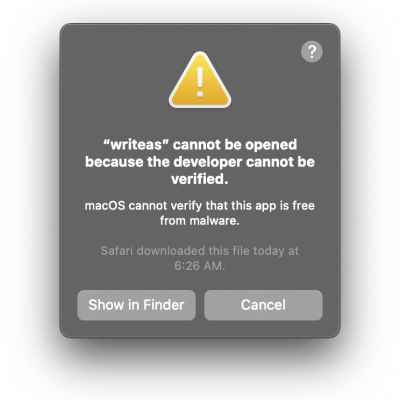Click the yellow warning triangle icon
400x400 pixels.
200,80
